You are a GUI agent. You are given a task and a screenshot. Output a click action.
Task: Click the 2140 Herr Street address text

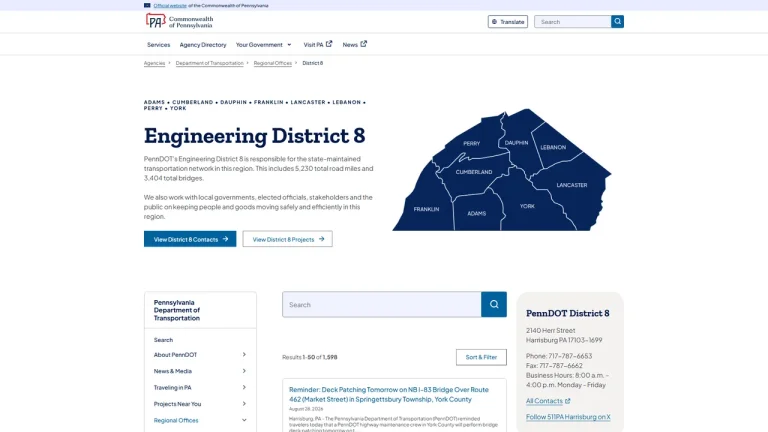551,331
